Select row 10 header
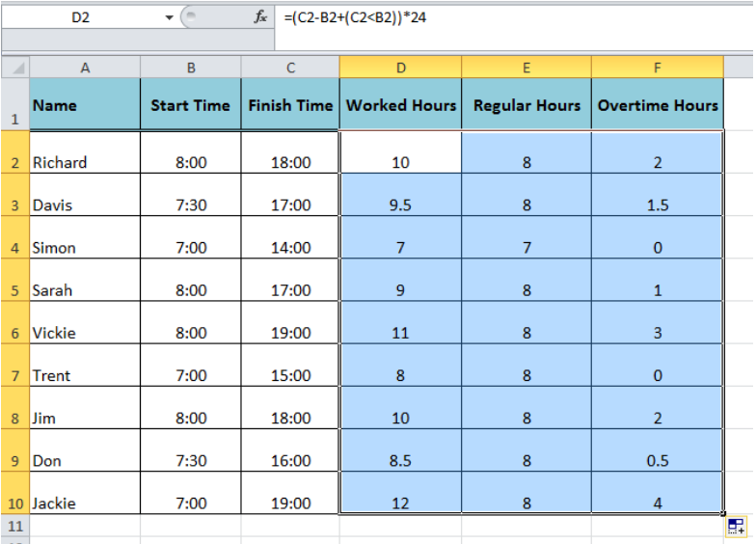Screen dimensions: 756x544 15,493
